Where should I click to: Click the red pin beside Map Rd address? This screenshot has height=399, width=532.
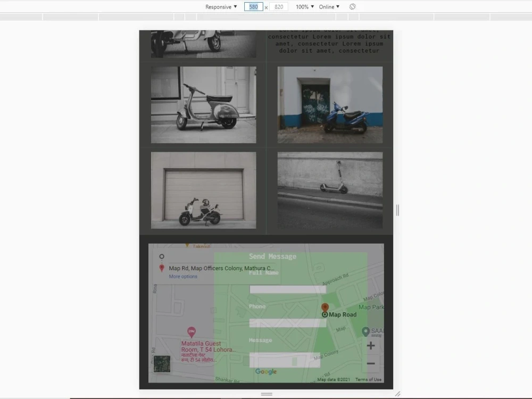162,268
